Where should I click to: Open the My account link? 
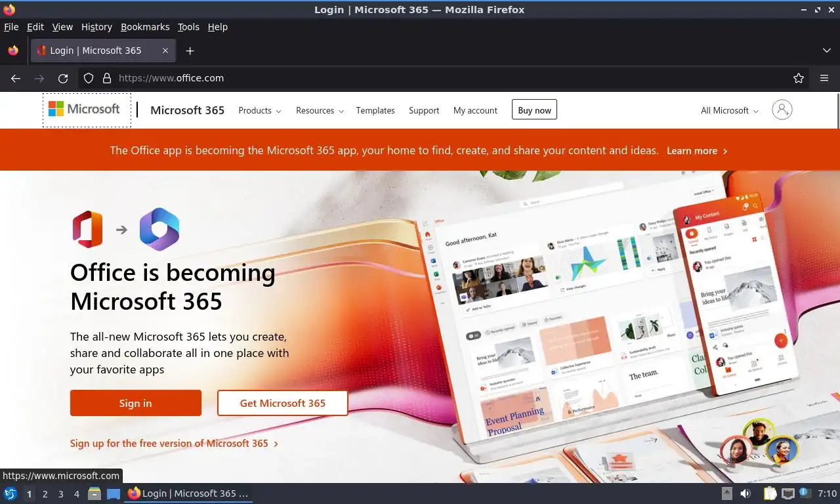point(475,110)
